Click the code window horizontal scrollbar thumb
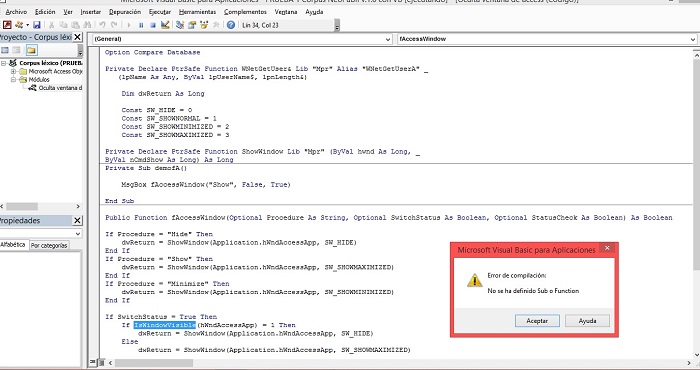700x370 pixels. pos(154,363)
